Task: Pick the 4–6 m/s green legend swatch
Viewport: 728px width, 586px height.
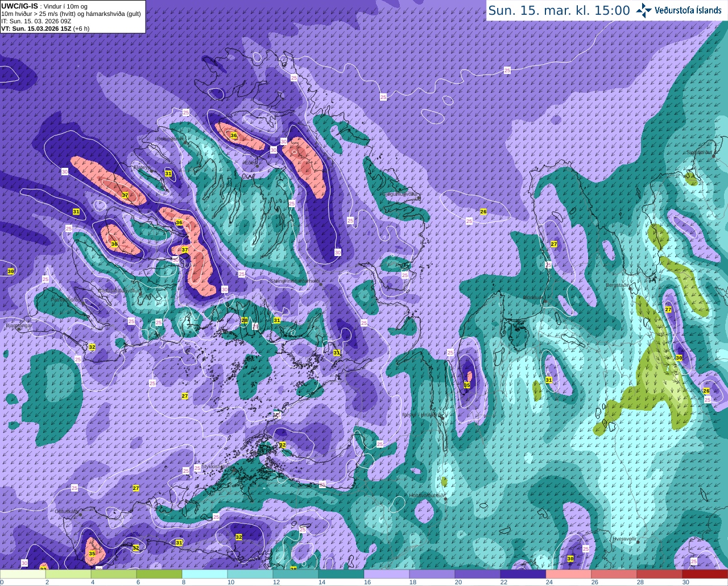Action: tap(114, 574)
